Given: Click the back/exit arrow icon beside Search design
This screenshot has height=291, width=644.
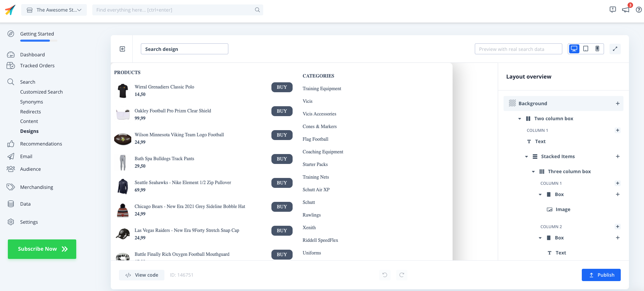Looking at the screenshot, I should [x=122, y=49].
